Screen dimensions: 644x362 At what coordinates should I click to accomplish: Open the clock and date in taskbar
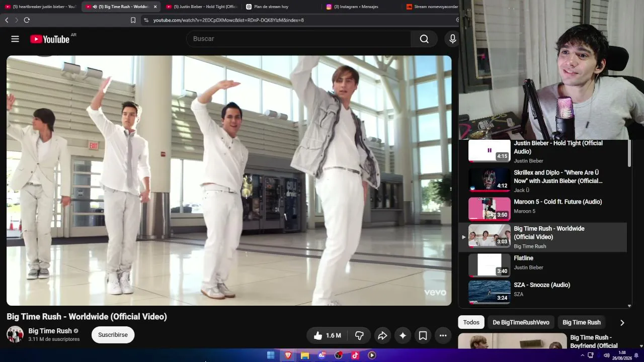622,355
